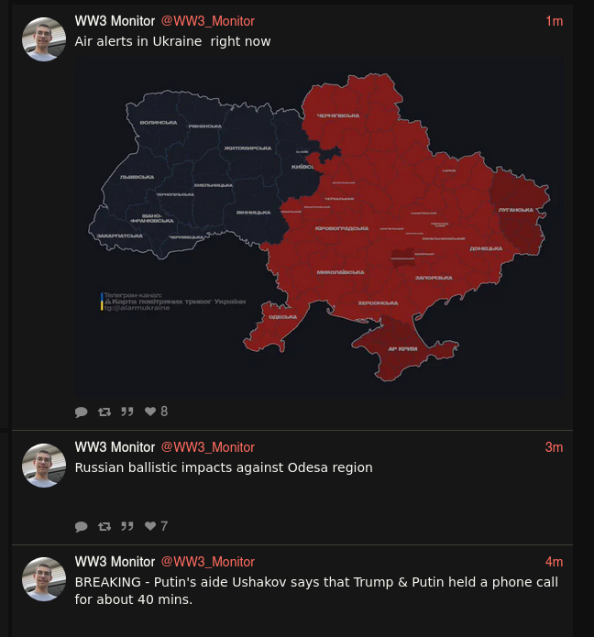Retweet the Odesa ballistic impacts post
The width and height of the screenshot is (594, 637).
click(104, 527)
